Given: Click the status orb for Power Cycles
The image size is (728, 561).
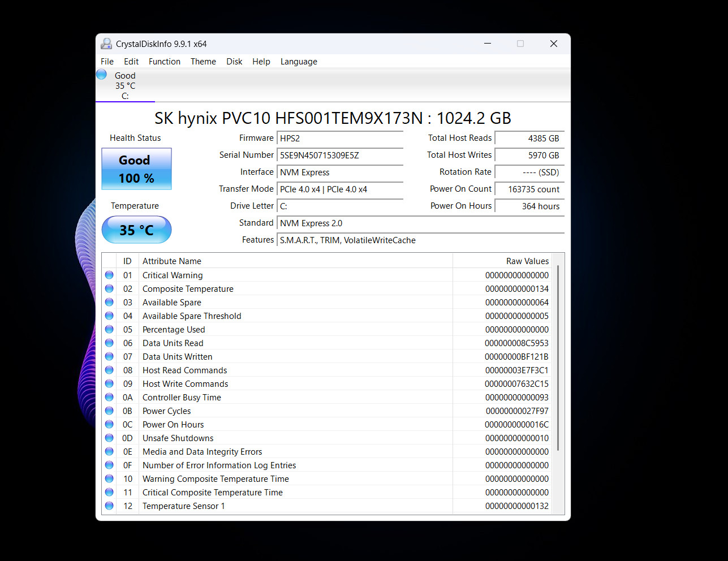Looking at the screenshot, I should [x=109, y=411].
